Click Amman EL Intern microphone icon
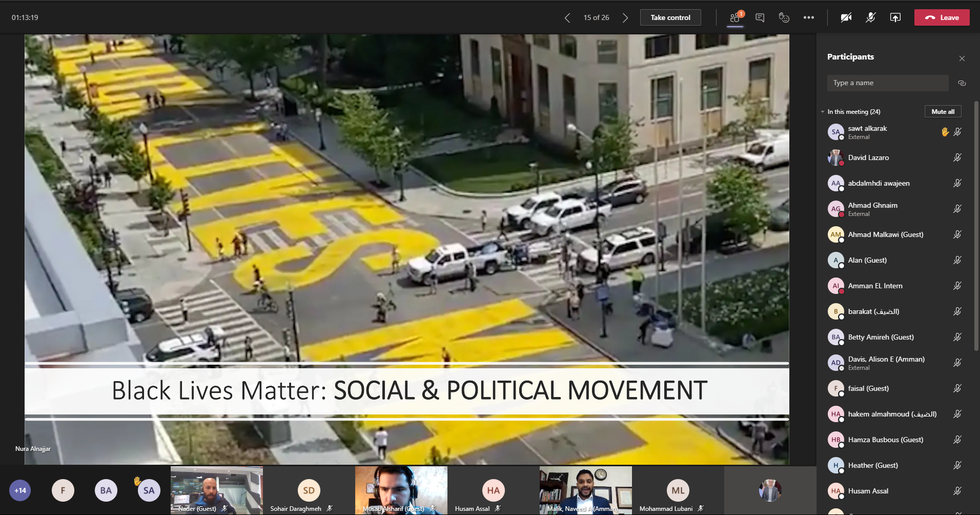The image size is (980, 515). point(957,286)
